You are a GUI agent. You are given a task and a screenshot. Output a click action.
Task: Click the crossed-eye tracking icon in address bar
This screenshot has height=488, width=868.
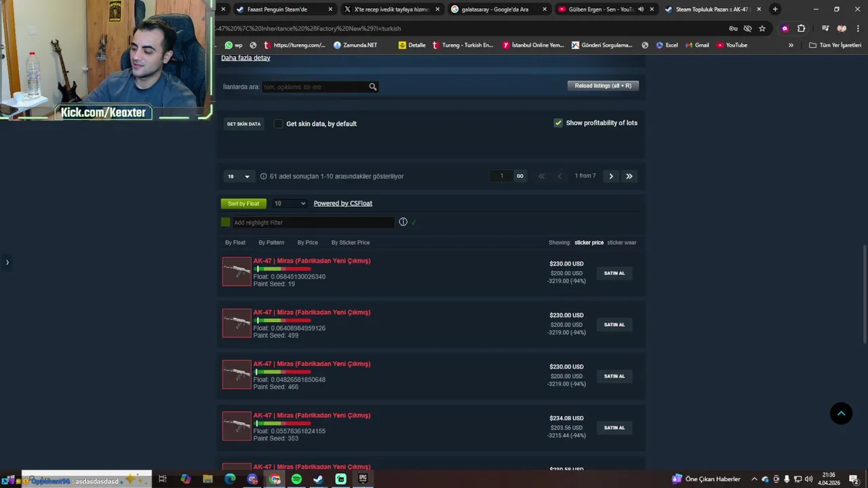coord(747,28)
